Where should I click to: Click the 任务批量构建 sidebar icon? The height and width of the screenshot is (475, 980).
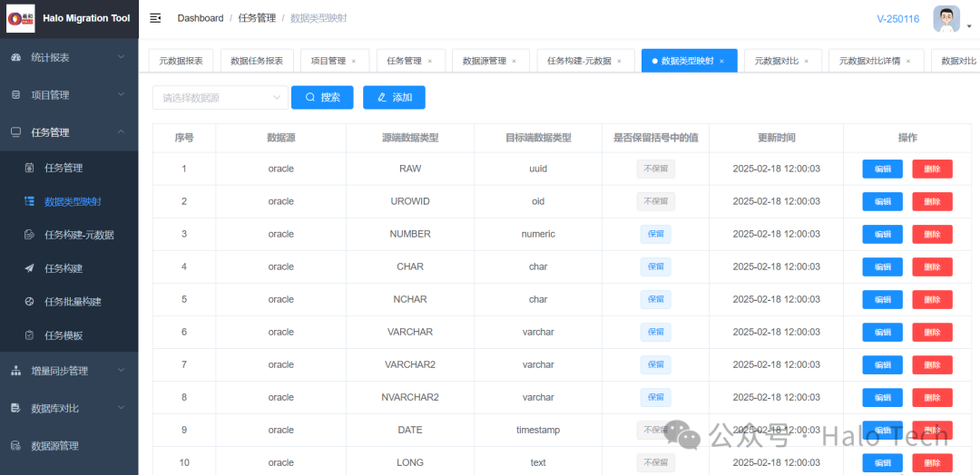pyautogui.click(x=29, y=302)
